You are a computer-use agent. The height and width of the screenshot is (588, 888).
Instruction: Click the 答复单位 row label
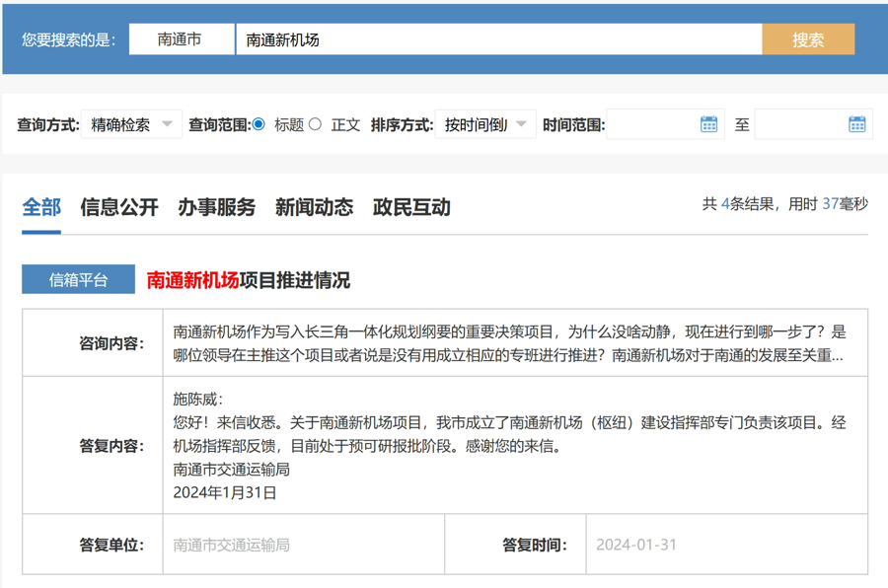click(x=111, y=545)
